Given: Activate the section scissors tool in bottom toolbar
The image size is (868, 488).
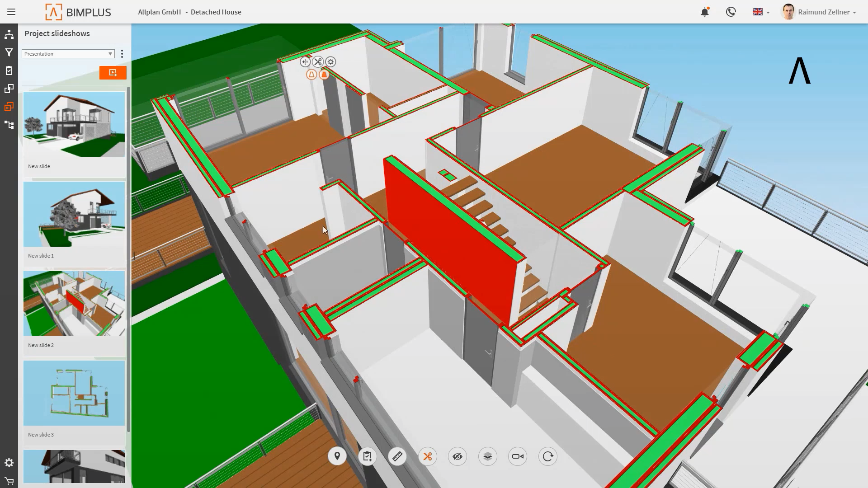Looking at the screenshot, I should coord(427,456).
